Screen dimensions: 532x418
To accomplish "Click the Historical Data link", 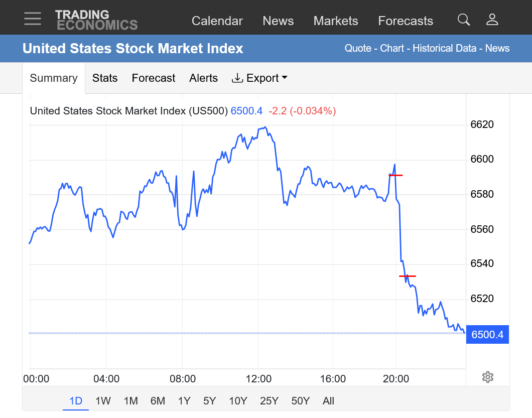I will pyautogui.click(x=444, y=49).
